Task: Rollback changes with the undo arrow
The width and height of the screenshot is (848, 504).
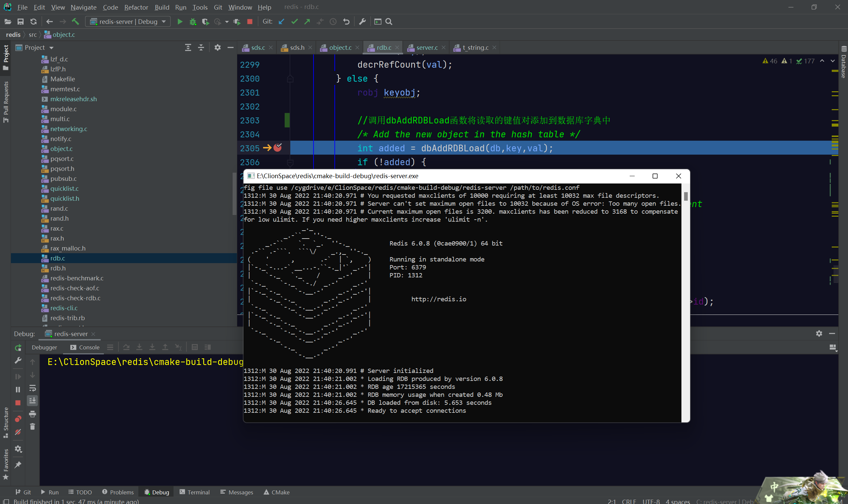Action: (x=346, y=22)
